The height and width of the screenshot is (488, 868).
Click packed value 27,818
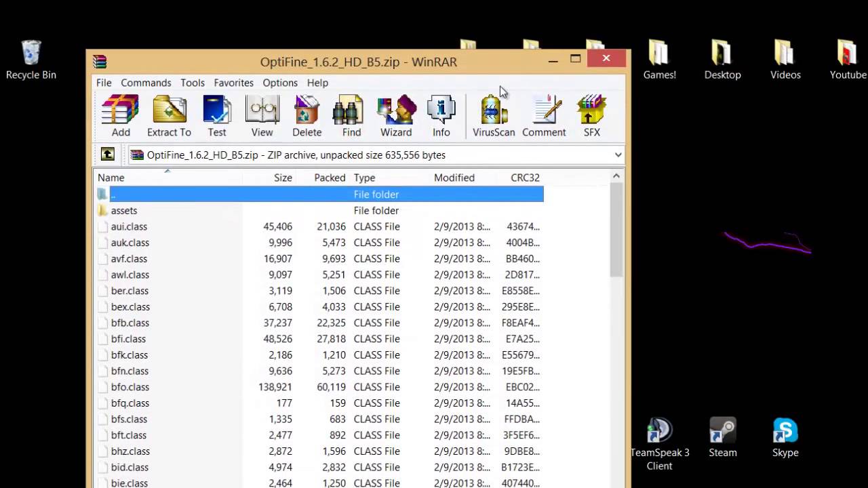(x=331, y=339)
